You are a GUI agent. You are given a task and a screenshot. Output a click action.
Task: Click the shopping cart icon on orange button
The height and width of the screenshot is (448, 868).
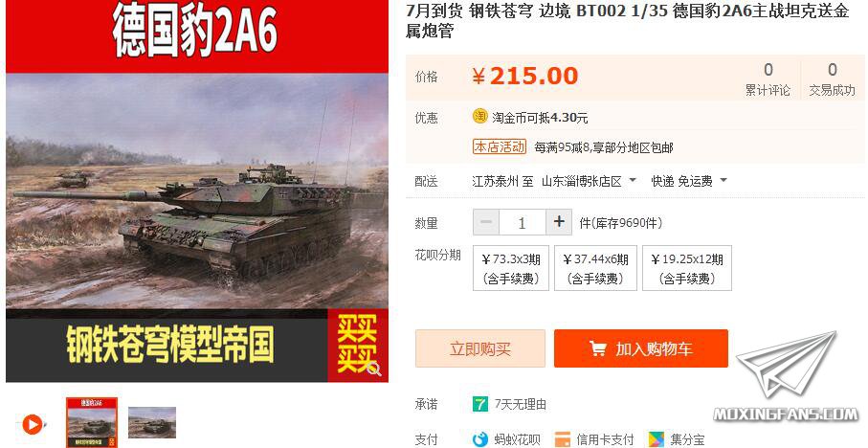click(x=598, y=348)
